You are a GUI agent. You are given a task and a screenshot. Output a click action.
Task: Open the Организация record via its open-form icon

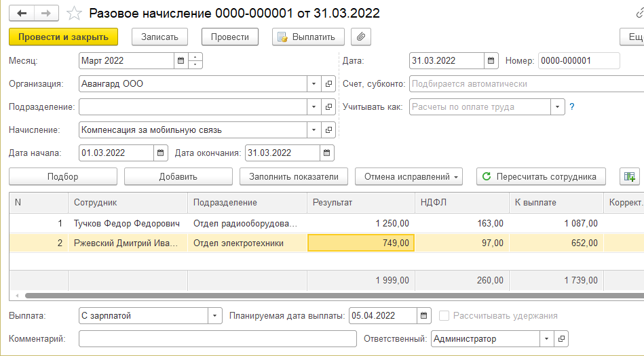(328, 84)
